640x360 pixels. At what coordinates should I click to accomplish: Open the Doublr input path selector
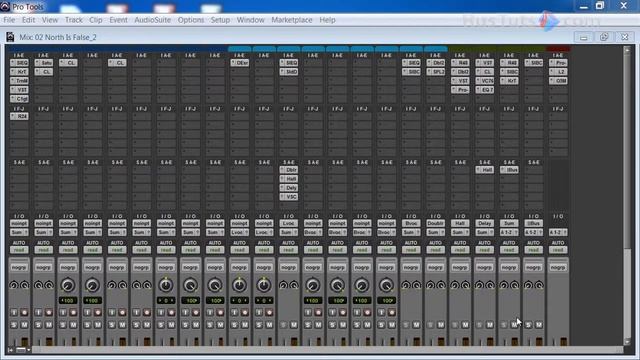point(436,224)
